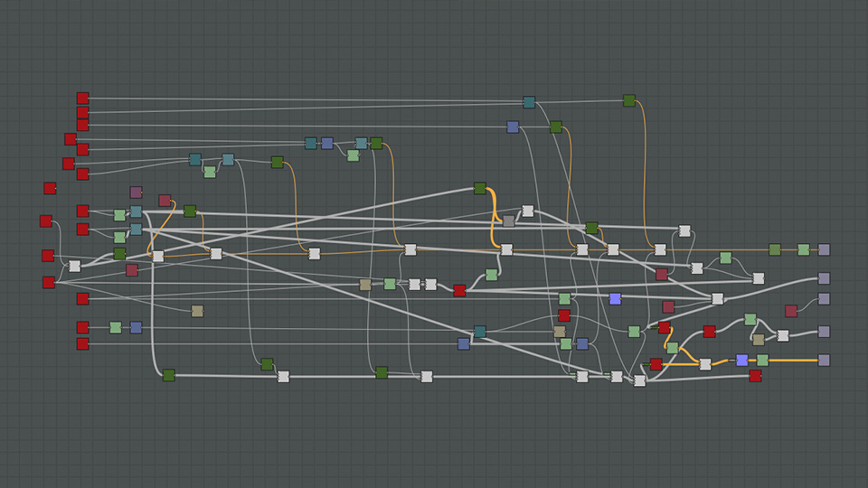This screenshot has width=868, height=488.
Task: Click the purple node in upper-left cluster
Action: 136,192
